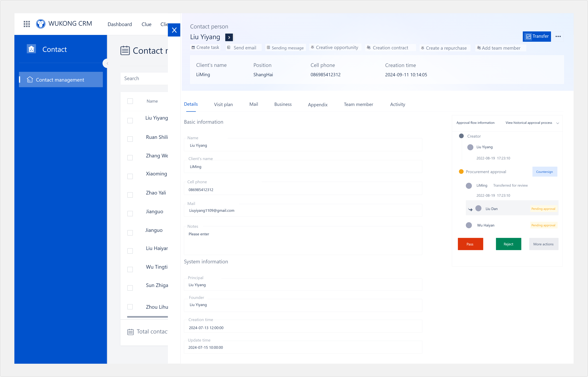588x377 pixels.
Task: Click the contact list title icon
Action: [x=125, y=51]
